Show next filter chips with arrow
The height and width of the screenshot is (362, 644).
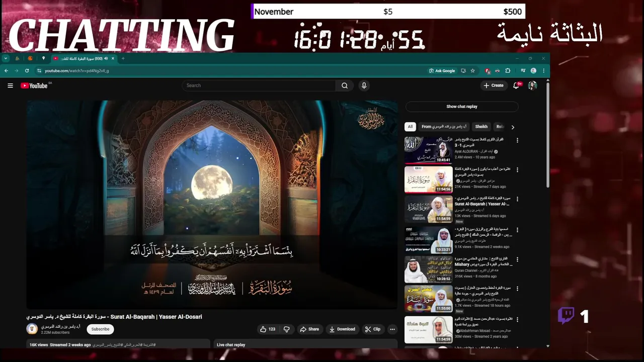[513, 127]
